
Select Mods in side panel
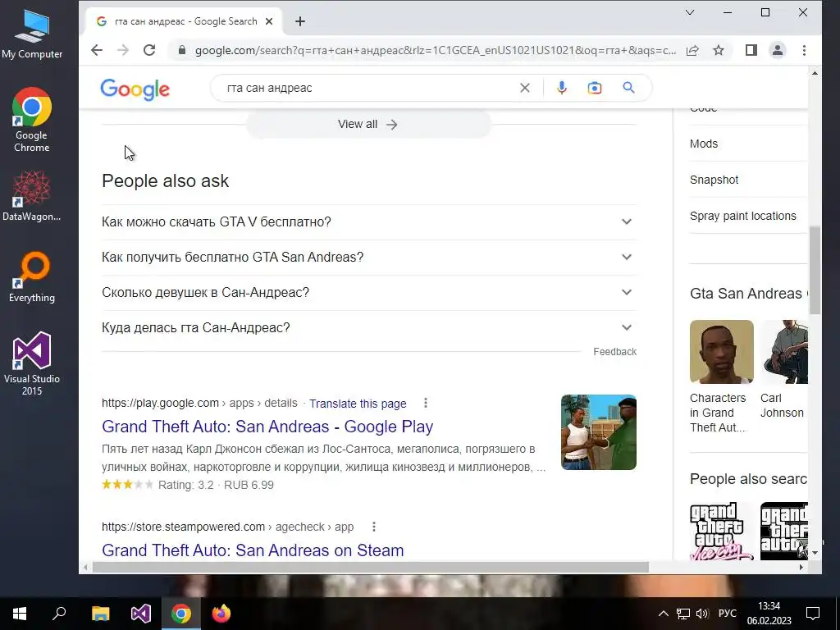coord(703,144)
